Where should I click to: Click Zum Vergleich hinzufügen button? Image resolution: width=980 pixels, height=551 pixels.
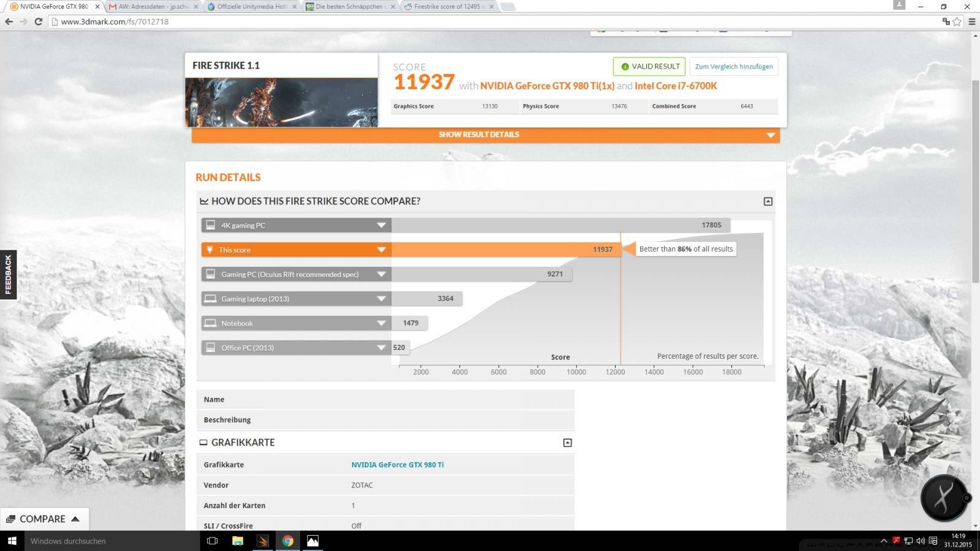point(734,66)
